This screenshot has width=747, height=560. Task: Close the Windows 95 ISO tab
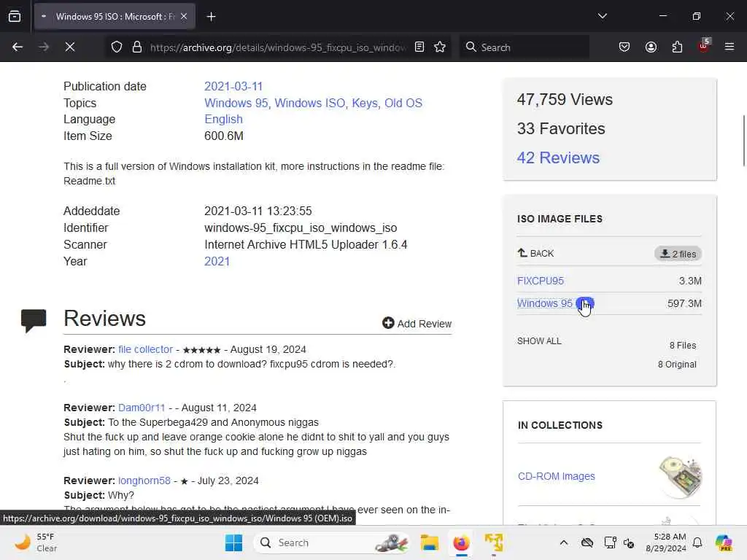(184, 16)
